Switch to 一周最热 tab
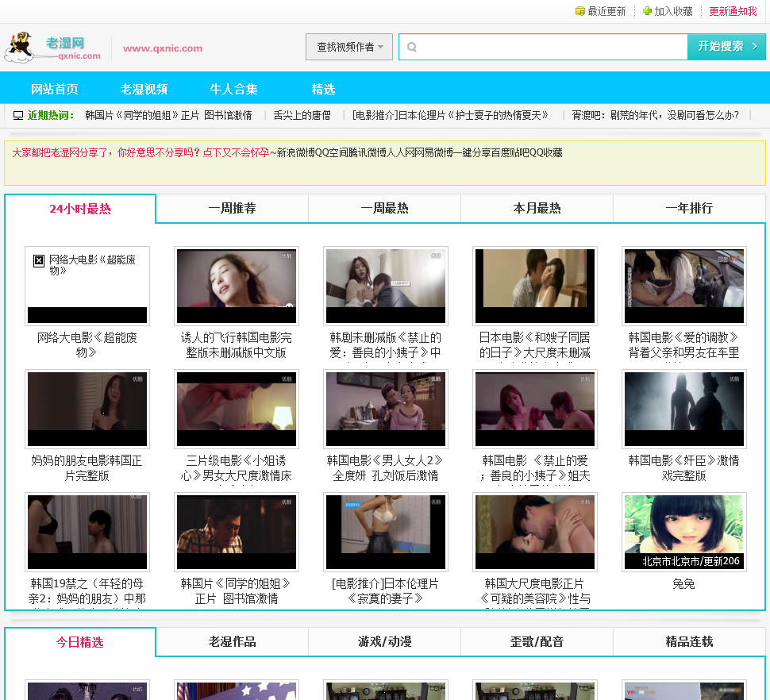Viewport: 770px width, 700px height. [384, 208]
